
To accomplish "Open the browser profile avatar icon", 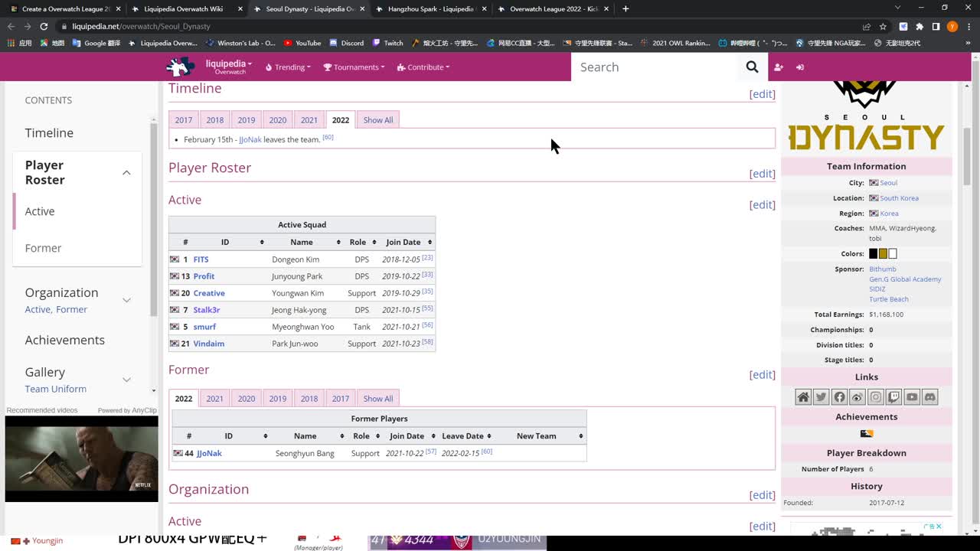I will pos(952,26).
